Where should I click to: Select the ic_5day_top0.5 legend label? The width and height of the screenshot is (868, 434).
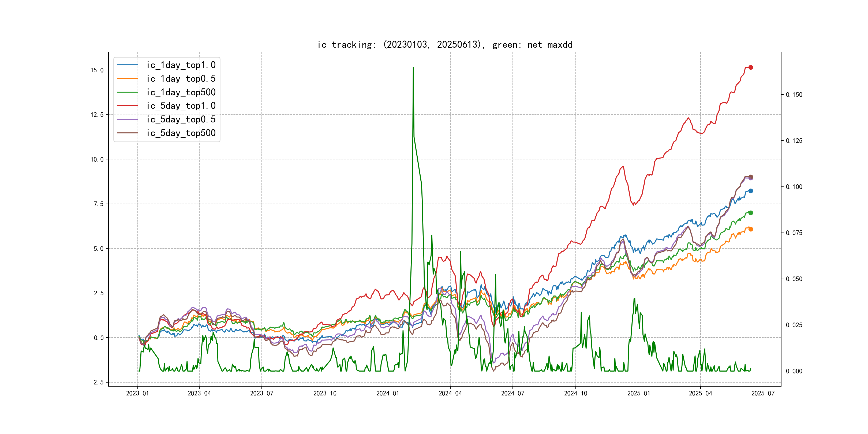coord(181,119)
